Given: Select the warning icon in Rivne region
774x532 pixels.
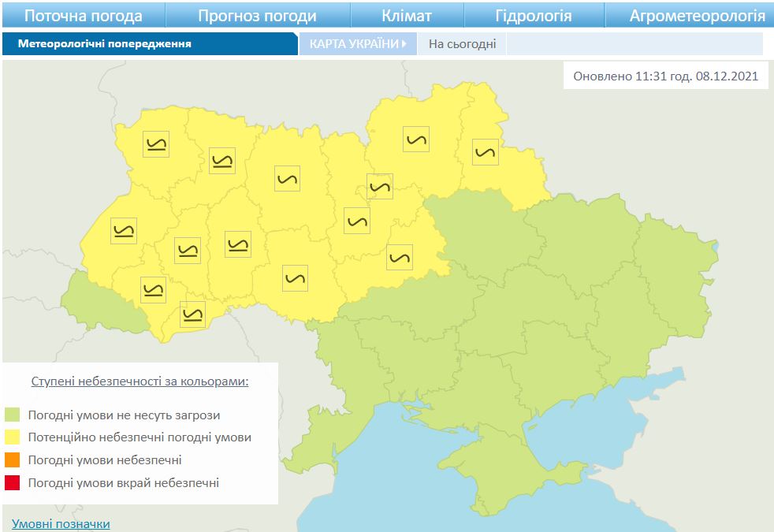Looking at the screenshot, I should click(223, 160).
